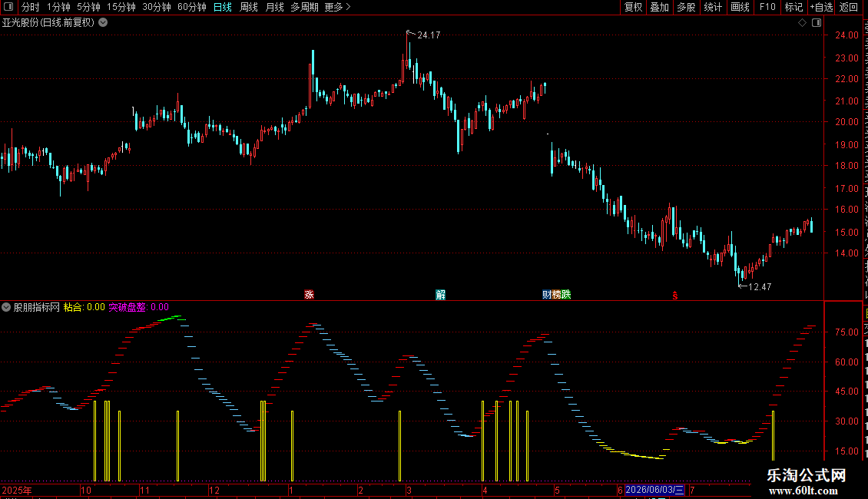Click the 突破盘整: 0.00 indicator value
Screen dimensions: 868x499
(x=138, y=307)
